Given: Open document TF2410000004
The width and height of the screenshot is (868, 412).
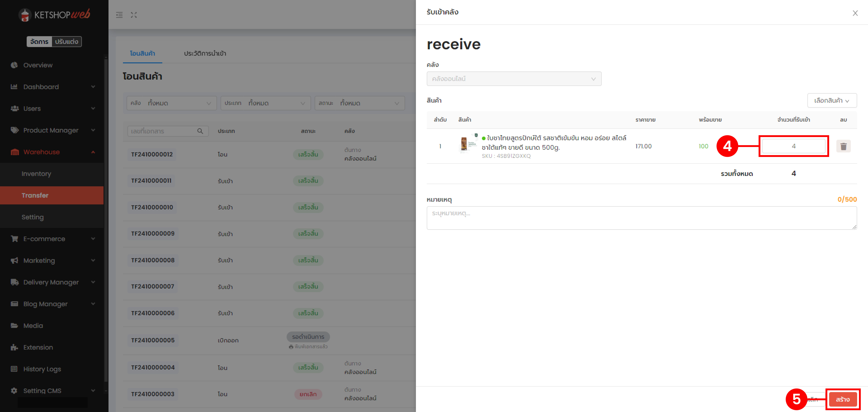Looking at the screenshot, I should pyautogui.click(x=153, y=367).
